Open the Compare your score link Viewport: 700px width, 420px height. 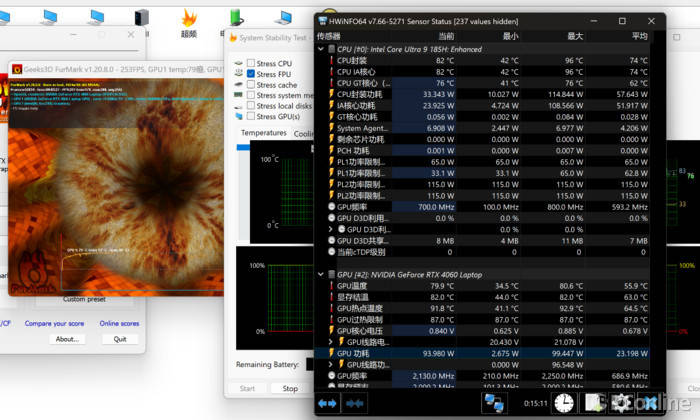(54, 324)
